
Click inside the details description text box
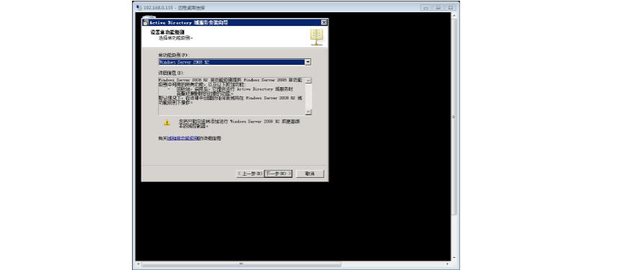[x=231, y=96]
